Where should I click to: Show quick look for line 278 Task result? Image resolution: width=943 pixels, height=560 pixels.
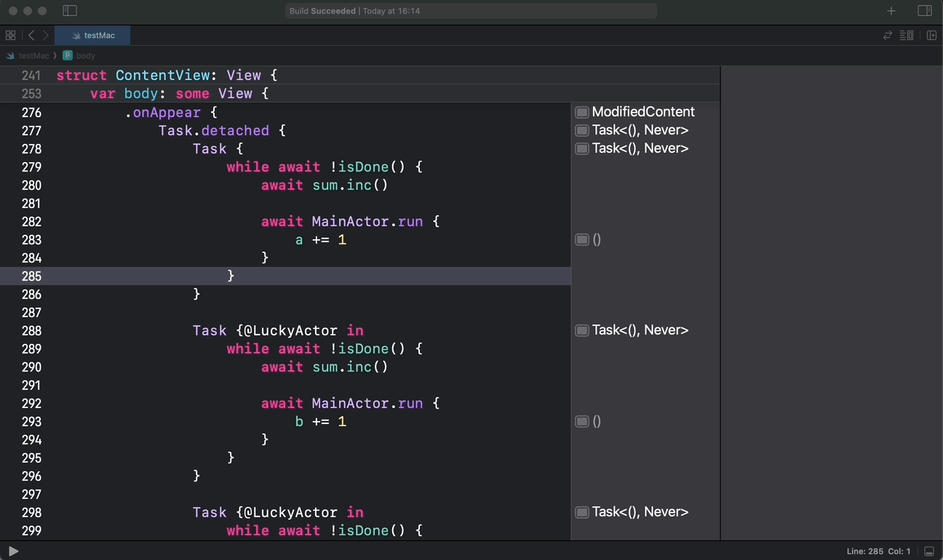click(x=582, y=148)
